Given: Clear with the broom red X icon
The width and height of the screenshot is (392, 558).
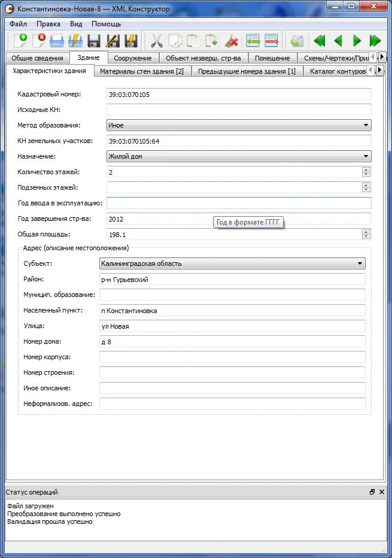Looking at the screenshot, I should coord(231,41).
